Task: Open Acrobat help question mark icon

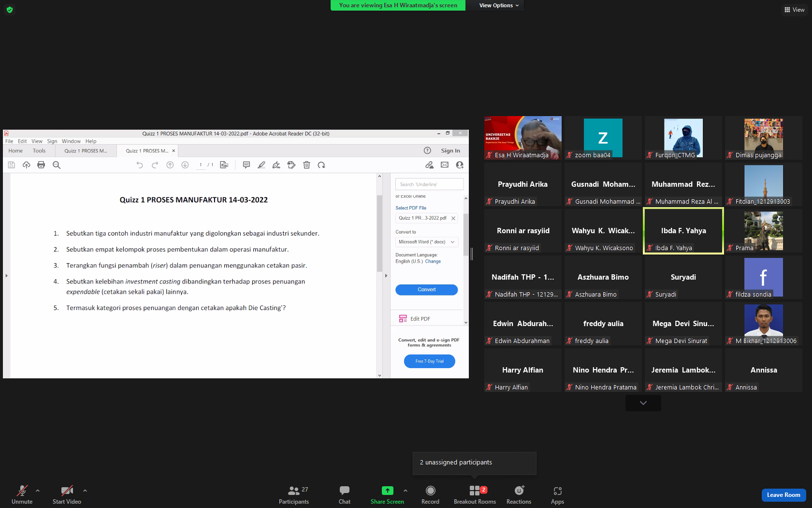Action: pos(427,150)
